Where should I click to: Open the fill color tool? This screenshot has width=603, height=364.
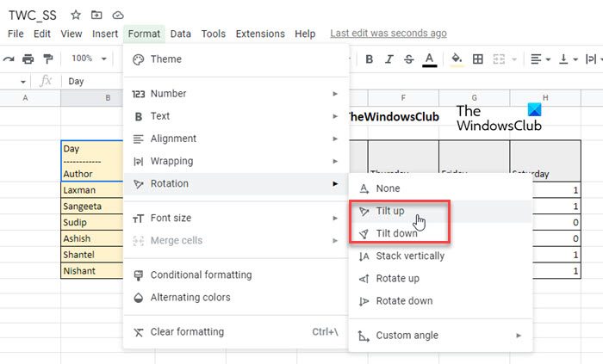pyautogui.click(x=457, y=59)
